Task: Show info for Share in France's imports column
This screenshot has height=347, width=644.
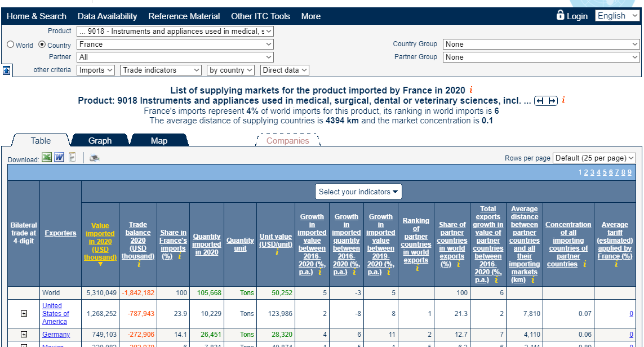Action: (180, 256)
